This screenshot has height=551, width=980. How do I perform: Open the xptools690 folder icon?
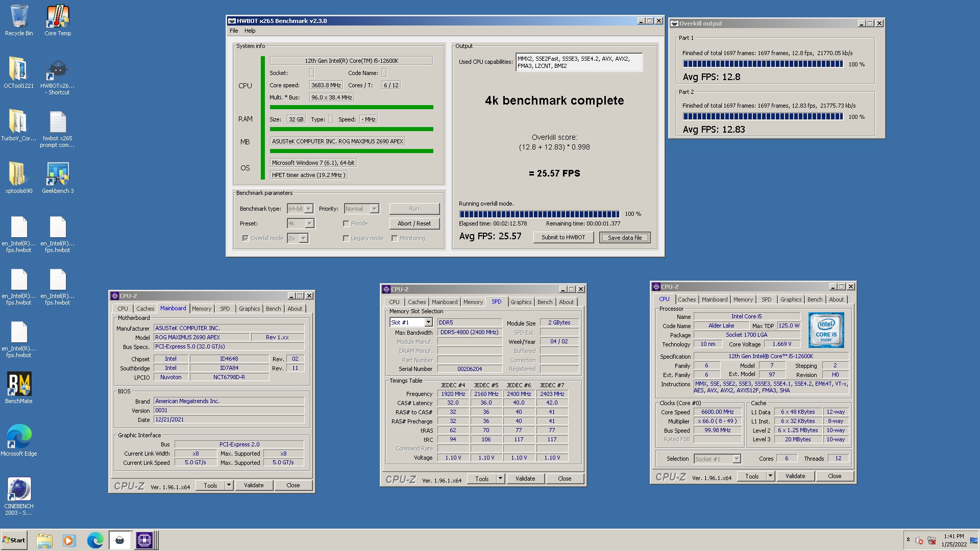[x=19, y=178]
